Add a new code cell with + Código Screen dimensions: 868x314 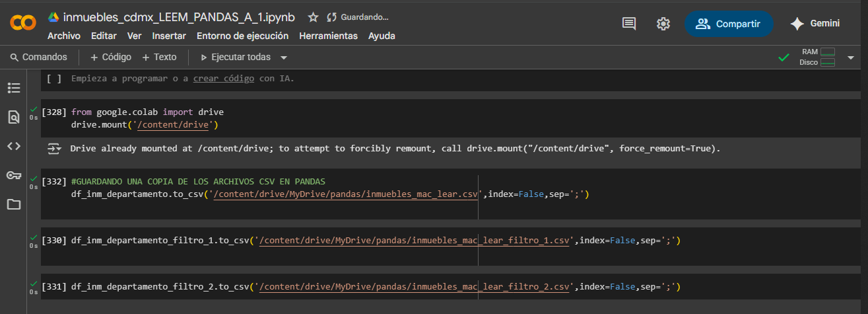coord(111,58)
